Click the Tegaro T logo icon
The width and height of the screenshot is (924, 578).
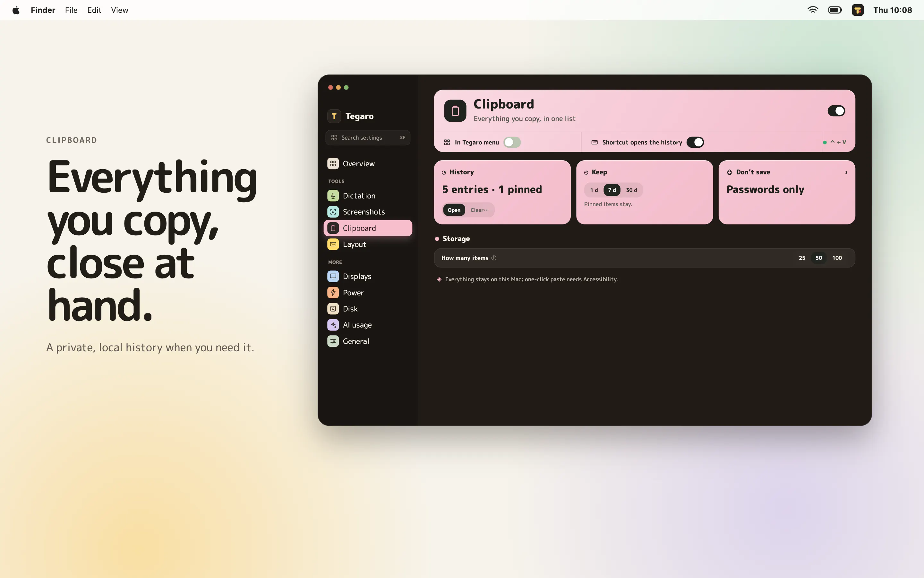pyautogui.click(x=334, y=116)
